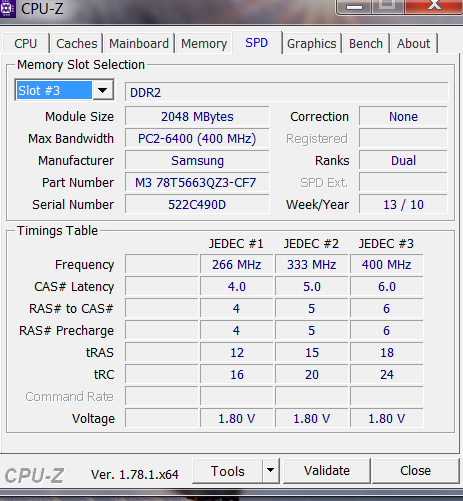Click the tRAS value 12
463x501 pixels.
coord(237,353)
